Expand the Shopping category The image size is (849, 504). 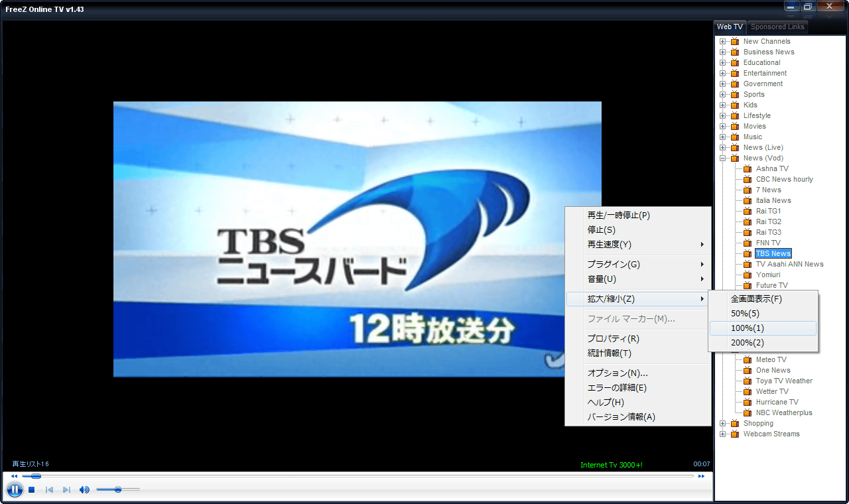[x=723, y=424]
